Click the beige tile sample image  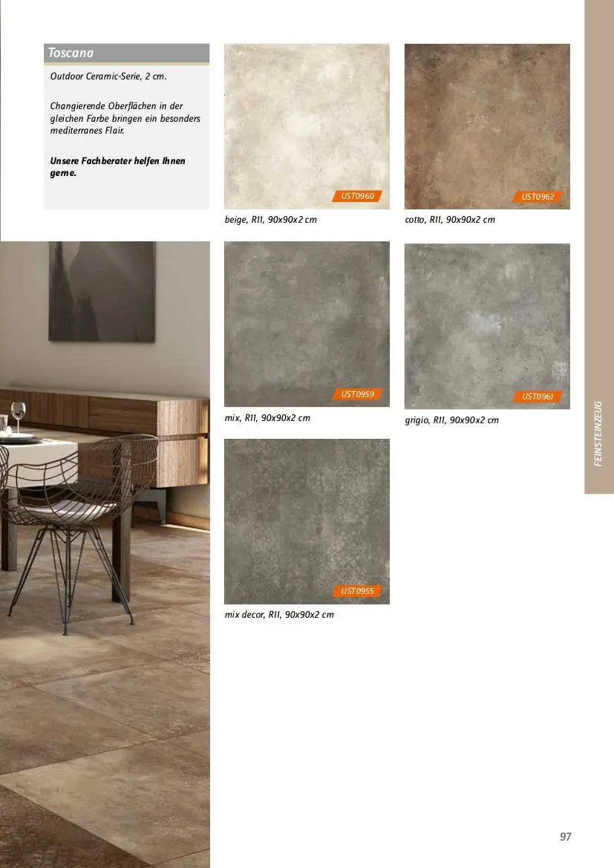[307, 126]
